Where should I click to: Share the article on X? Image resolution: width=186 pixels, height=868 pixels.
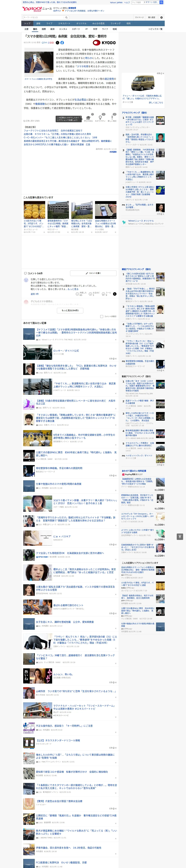click(57, 43)
